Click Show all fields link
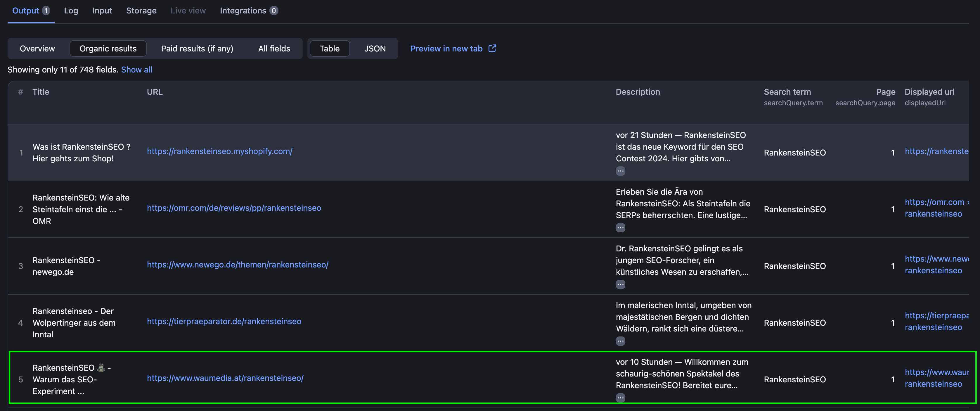This screenshot has width=980, height=411. pos(136,70)
